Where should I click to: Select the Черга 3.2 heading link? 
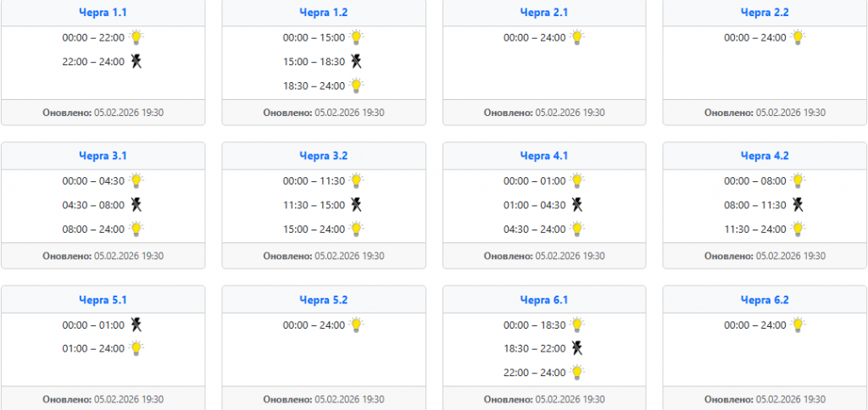click(x=323, y=156)
